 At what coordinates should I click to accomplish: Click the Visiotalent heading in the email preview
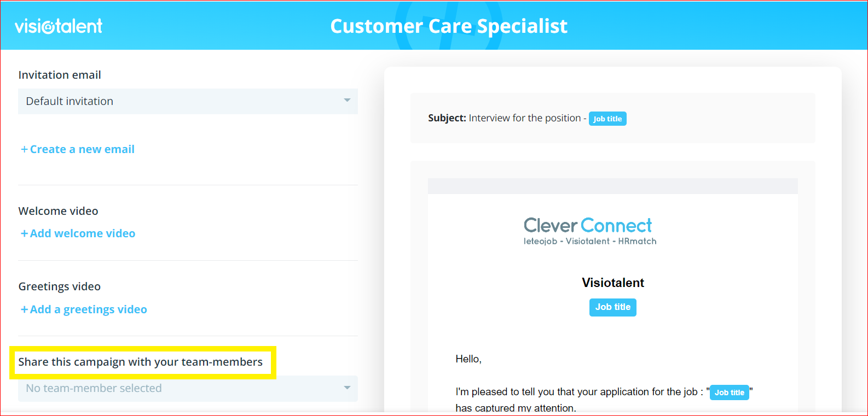tap(612, 283)
